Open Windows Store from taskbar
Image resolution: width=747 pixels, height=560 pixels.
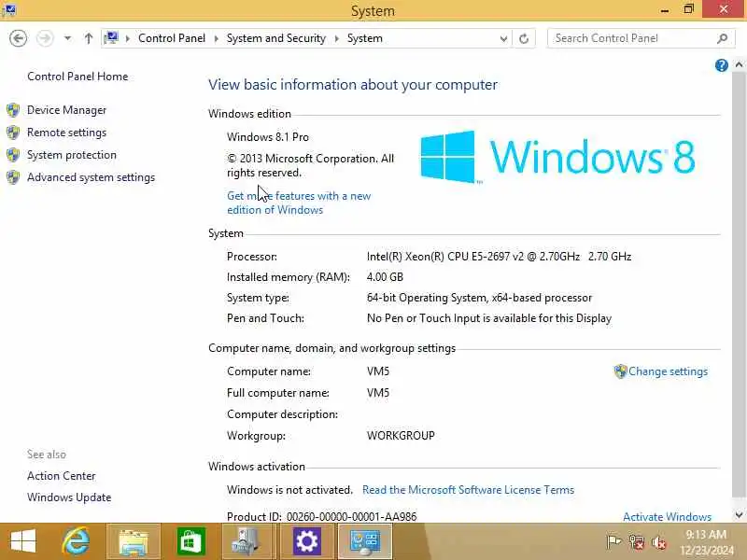[191, 541]
